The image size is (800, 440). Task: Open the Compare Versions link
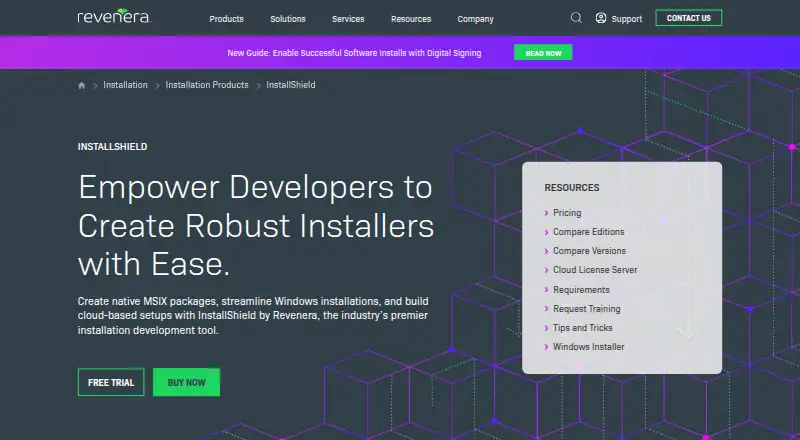(589, 251)
